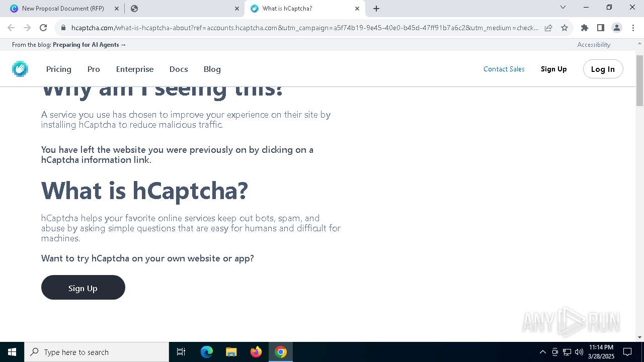Open the Pricing page
Image resolution: width=644 pixels, height=362 pixels.
tap(59, 69)
